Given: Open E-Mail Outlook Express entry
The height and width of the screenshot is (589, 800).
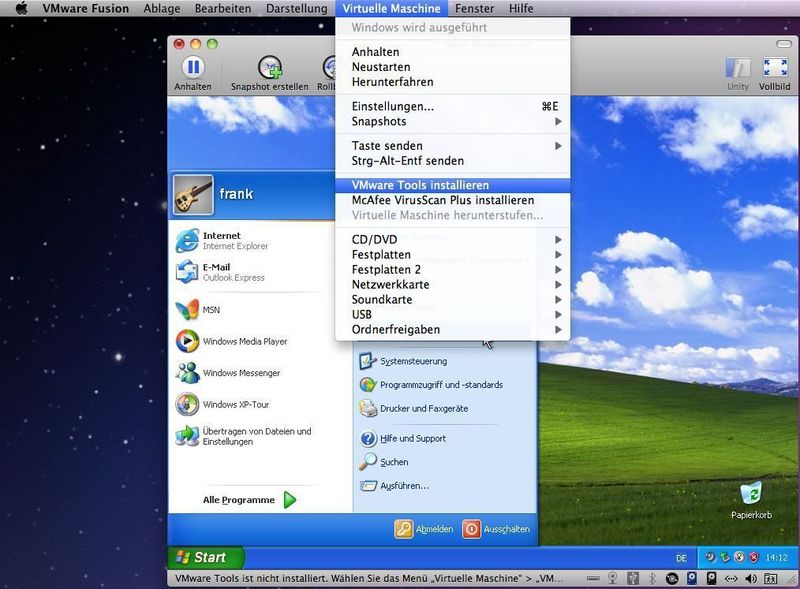Looking at the screenshot, I should tap(221, 272).
